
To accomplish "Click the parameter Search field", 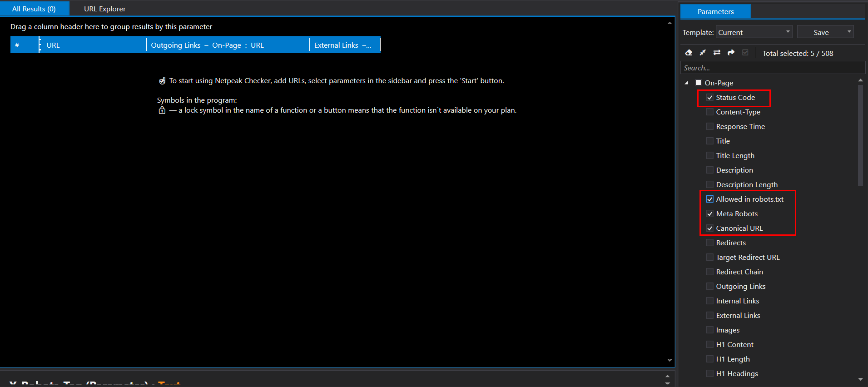I will pyautogui.click(x=772, y=68).
